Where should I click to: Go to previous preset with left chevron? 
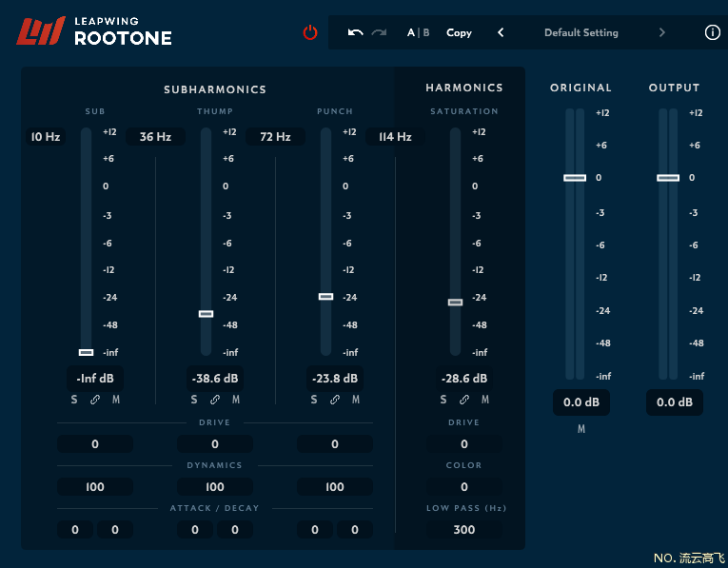tap(501, 32)
